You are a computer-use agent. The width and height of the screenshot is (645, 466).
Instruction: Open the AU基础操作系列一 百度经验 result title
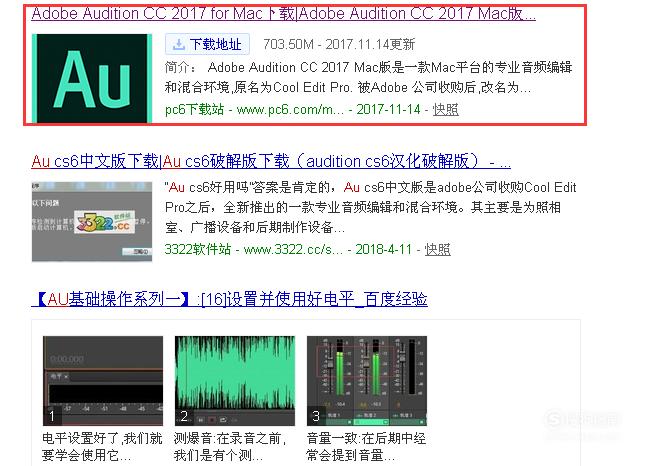pyautogui.click(x=230, y=299)
